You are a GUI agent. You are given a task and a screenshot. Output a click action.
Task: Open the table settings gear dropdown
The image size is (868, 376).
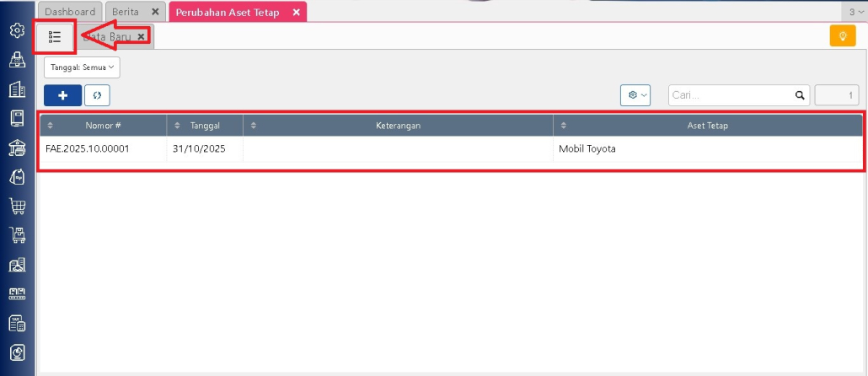click(635, 95)
